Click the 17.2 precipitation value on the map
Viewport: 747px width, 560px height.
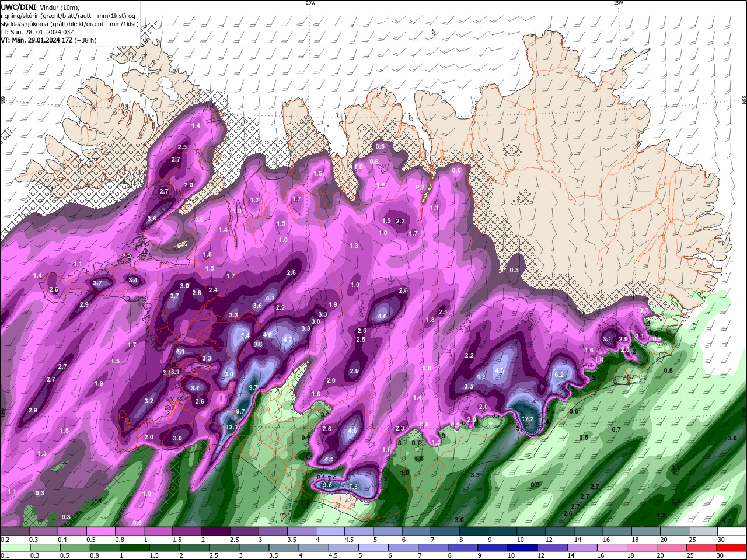[x=528, y=419]
